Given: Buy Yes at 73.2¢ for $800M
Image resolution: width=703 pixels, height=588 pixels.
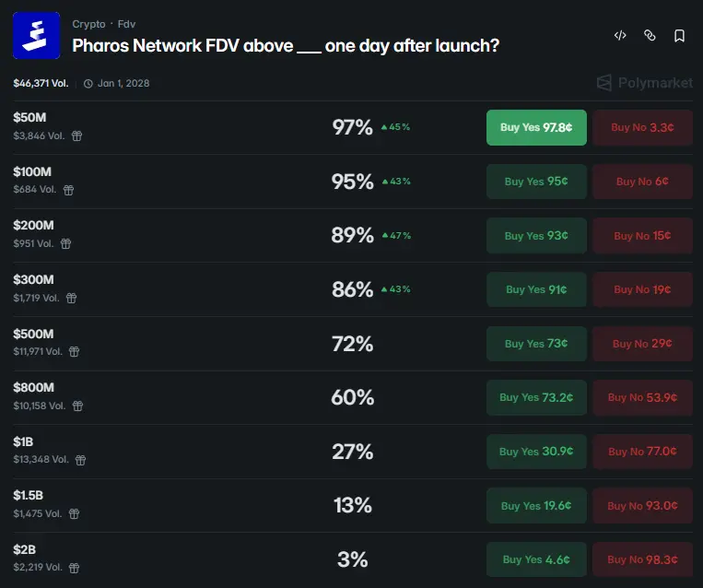Looking at the screenshot, I should (x=536, y=397).
